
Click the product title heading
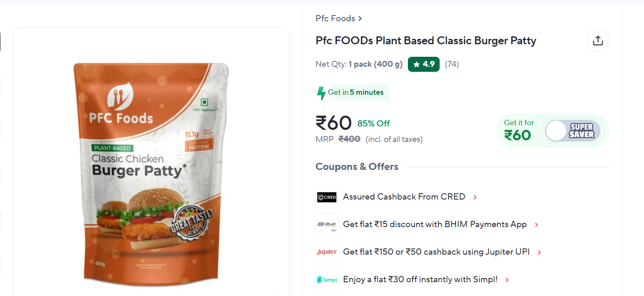(x=425, y=40)
